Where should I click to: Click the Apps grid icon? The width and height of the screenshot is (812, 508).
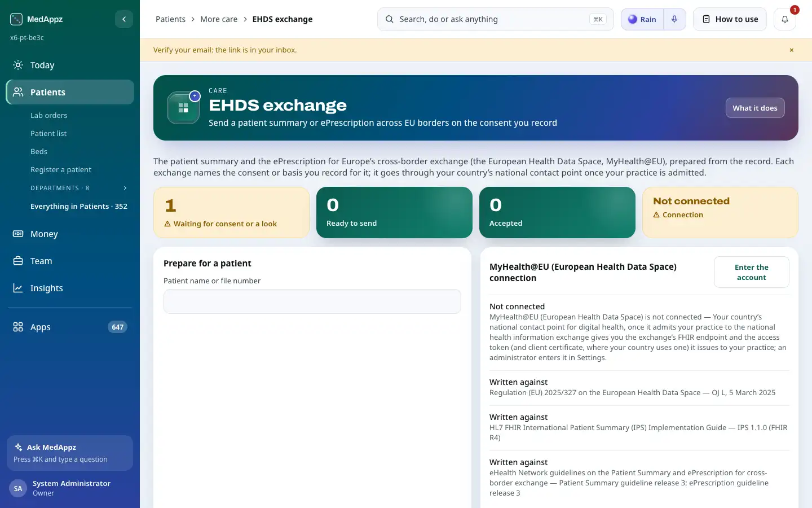click(18, 327)
